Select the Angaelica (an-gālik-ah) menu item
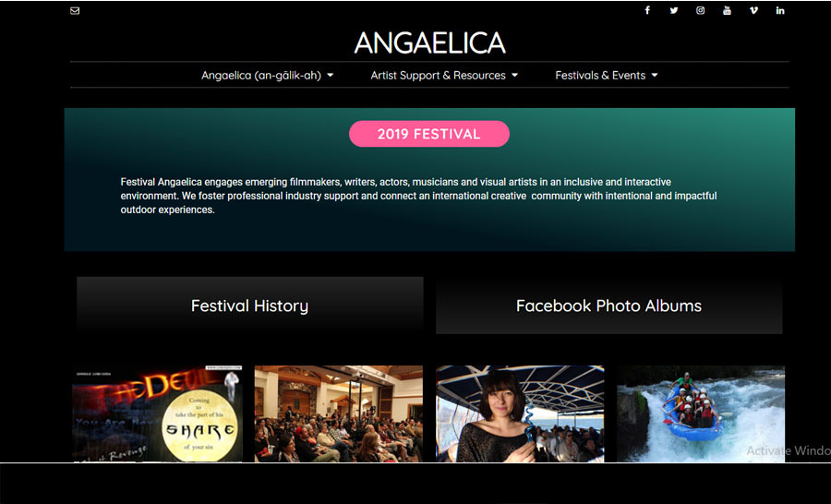The height and width of the screenshot is (504, 831). click(x=261, y=76)
